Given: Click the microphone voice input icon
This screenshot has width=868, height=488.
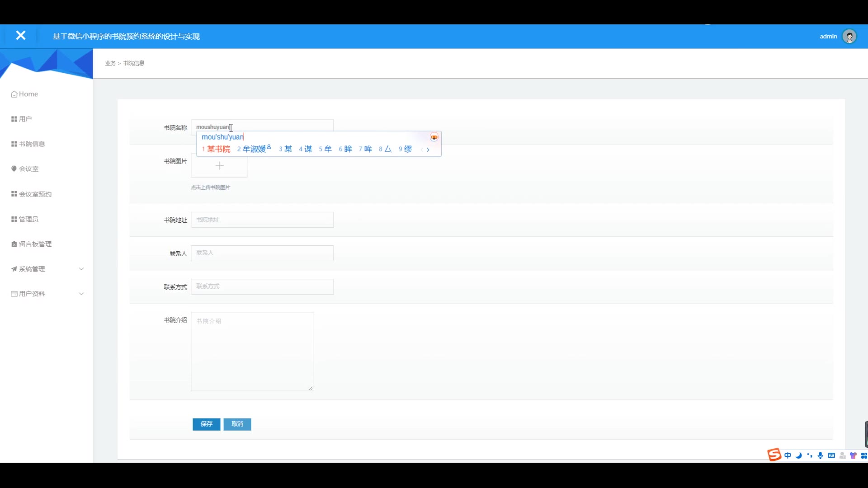Looking at the screenshot, I should tap(821, 455).
